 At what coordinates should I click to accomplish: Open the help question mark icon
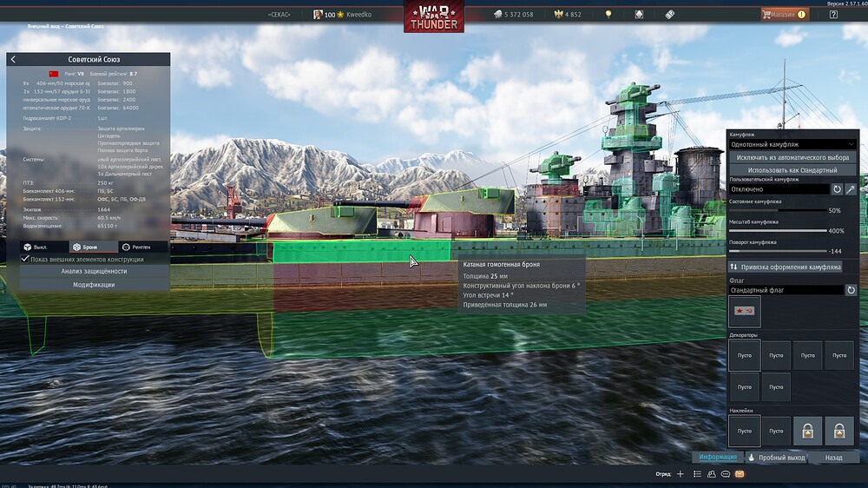pos(833,15)
